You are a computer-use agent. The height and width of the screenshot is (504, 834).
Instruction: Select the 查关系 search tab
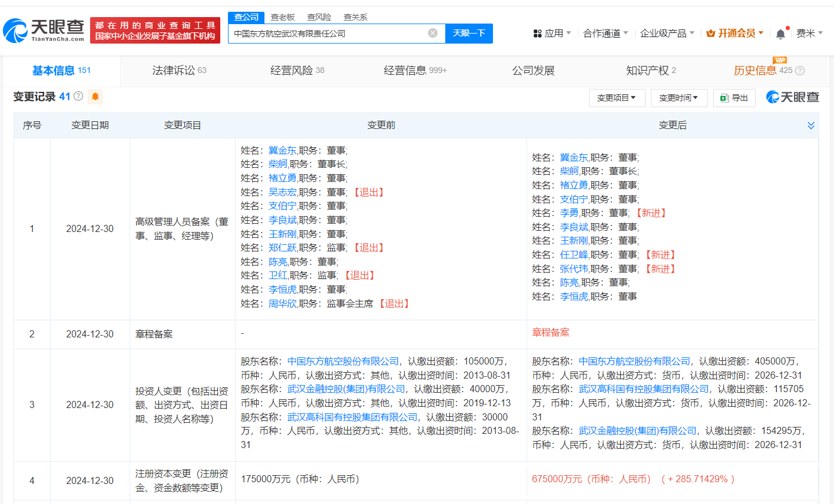355,17
